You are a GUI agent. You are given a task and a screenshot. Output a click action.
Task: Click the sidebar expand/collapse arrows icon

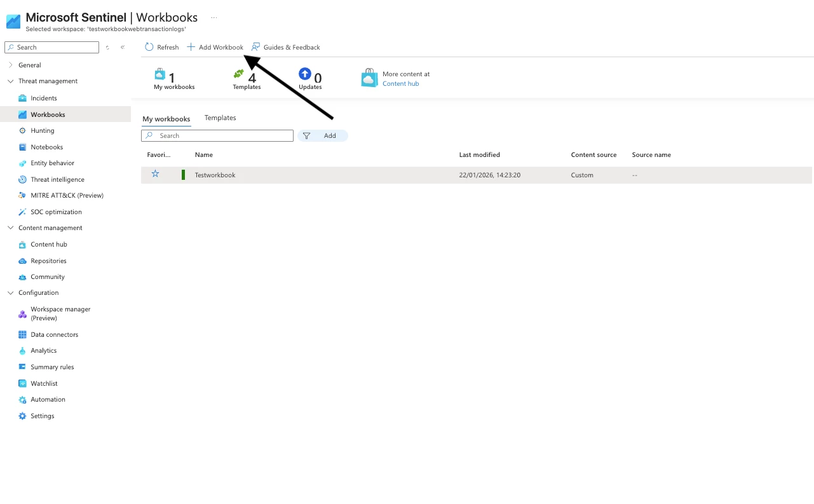(x=107, y=47)
